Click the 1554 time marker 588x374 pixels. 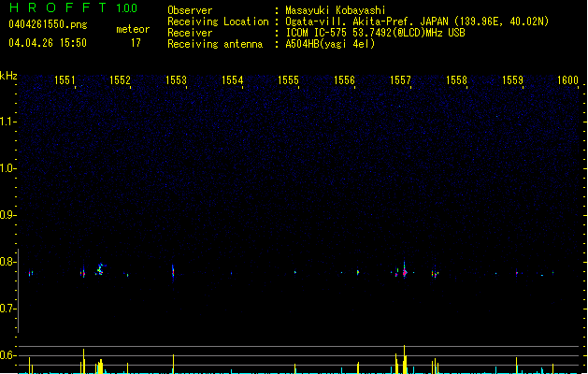232,80
